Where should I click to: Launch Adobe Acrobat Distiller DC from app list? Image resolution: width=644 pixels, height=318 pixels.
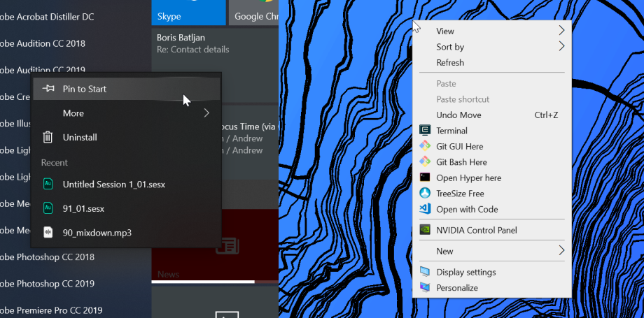(47, 17)
